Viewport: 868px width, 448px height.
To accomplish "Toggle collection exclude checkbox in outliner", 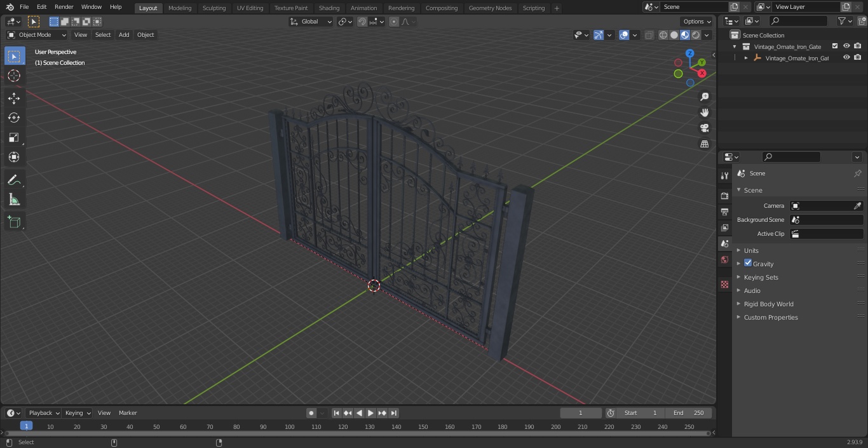I will coord(835,46).
